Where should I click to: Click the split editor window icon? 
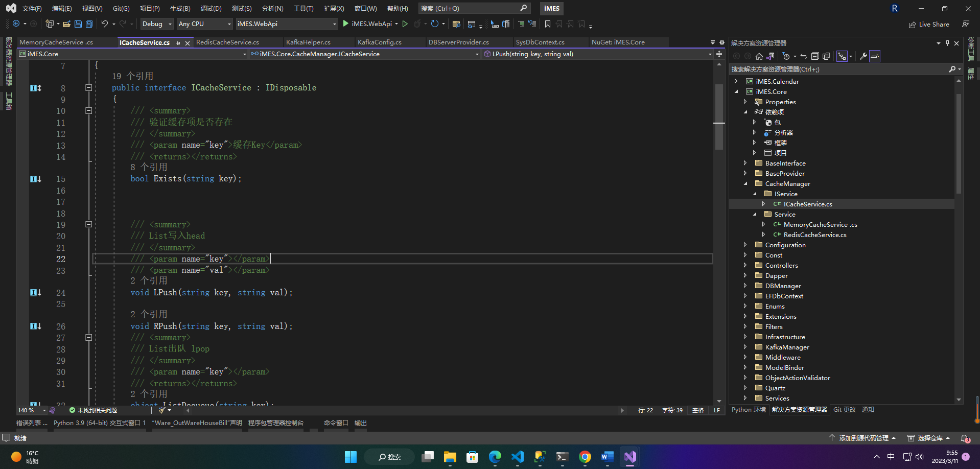click(719, 54)
